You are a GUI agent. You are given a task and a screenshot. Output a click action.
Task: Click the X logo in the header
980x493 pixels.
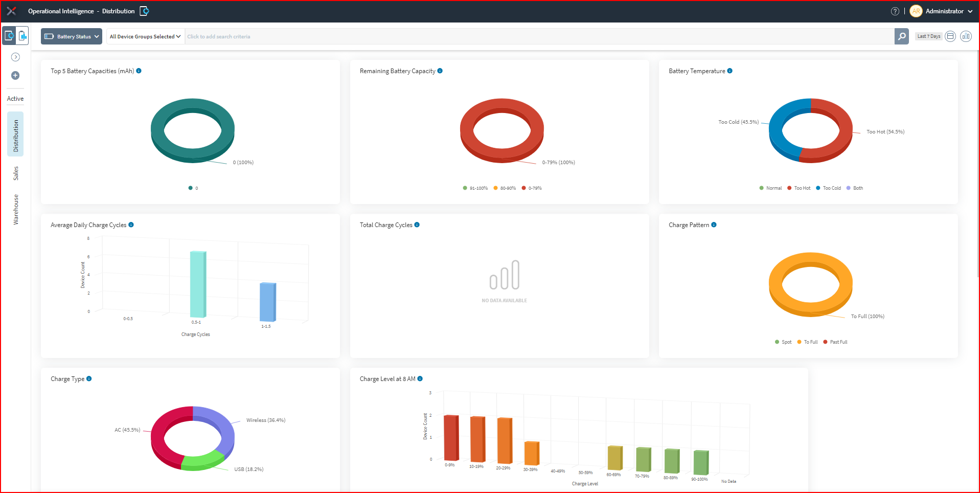(x=11, y=11)
